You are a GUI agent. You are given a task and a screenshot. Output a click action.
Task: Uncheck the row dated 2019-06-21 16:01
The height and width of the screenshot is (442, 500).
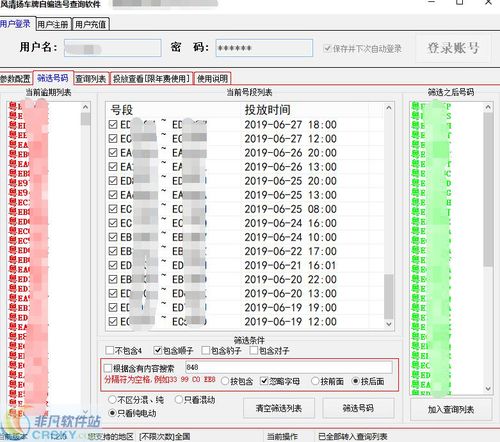click(x=113, y=265)
